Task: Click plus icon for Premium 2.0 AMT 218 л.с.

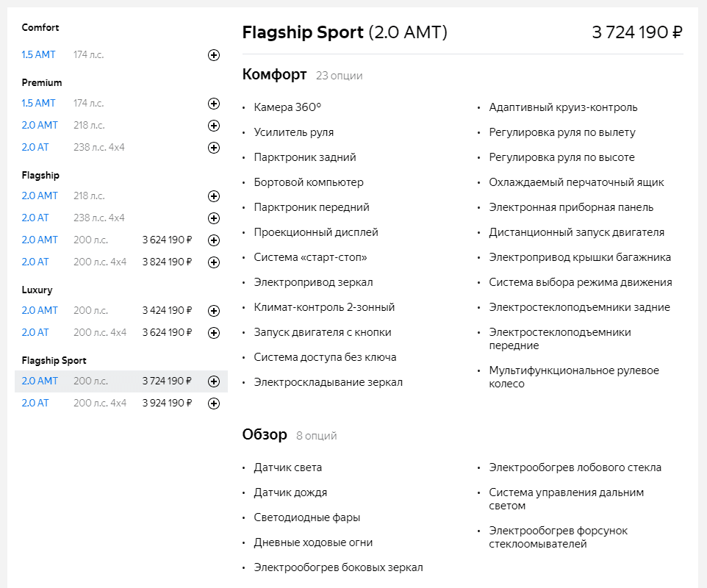Action: tap(214, 126)
